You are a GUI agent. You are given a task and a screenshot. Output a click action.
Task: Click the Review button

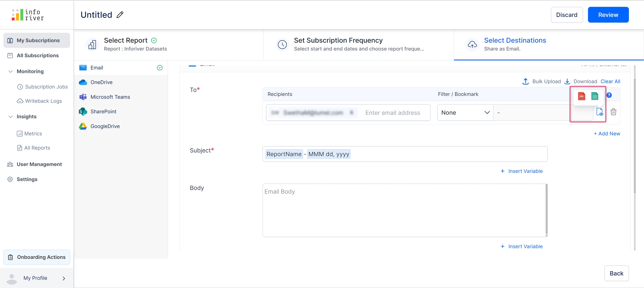coord(608,15)
